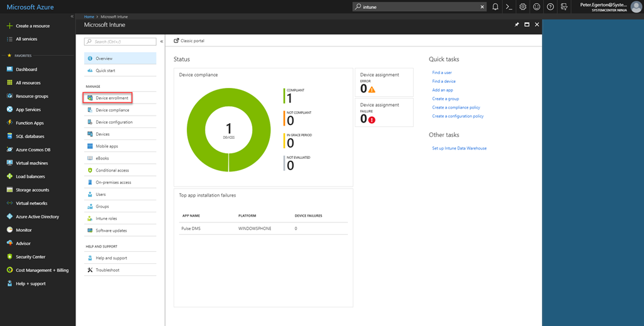Open the notifications bell icon

click(496, 7)
